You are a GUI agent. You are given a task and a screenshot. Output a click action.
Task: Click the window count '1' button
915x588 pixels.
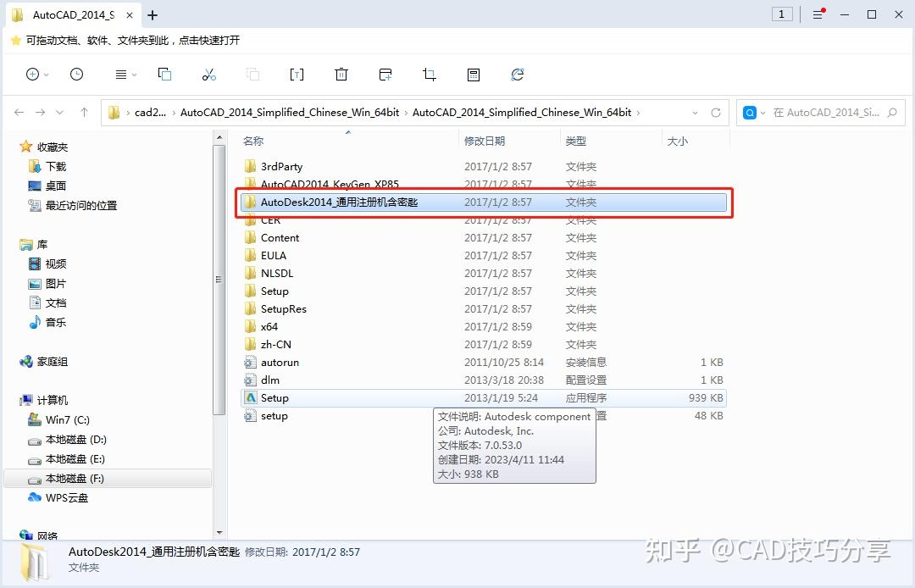click(x=781, y=14)
